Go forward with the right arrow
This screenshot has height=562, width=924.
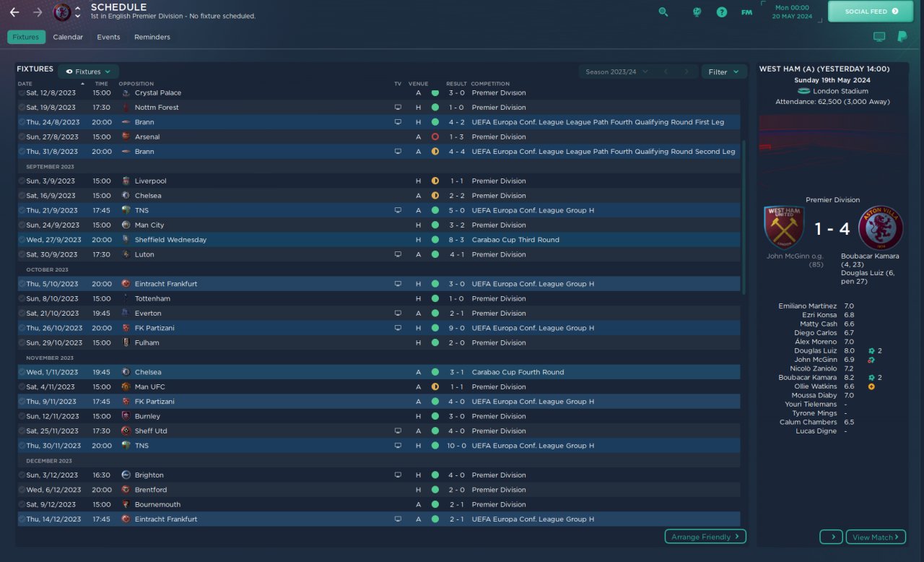pos(38,12)
